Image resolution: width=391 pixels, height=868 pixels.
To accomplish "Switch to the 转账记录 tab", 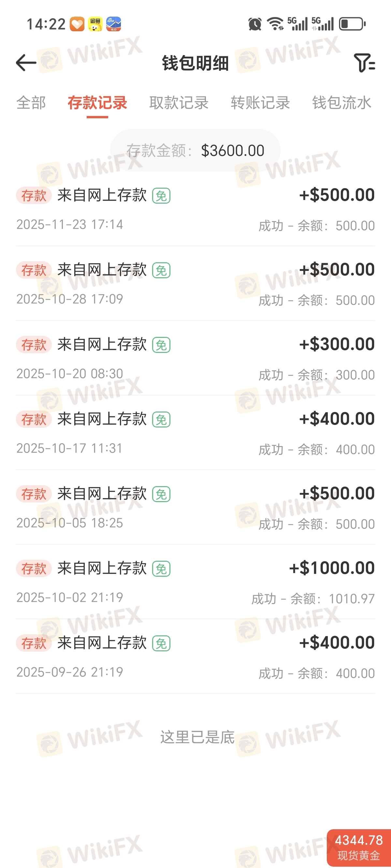I will click(x=260, y=103).
